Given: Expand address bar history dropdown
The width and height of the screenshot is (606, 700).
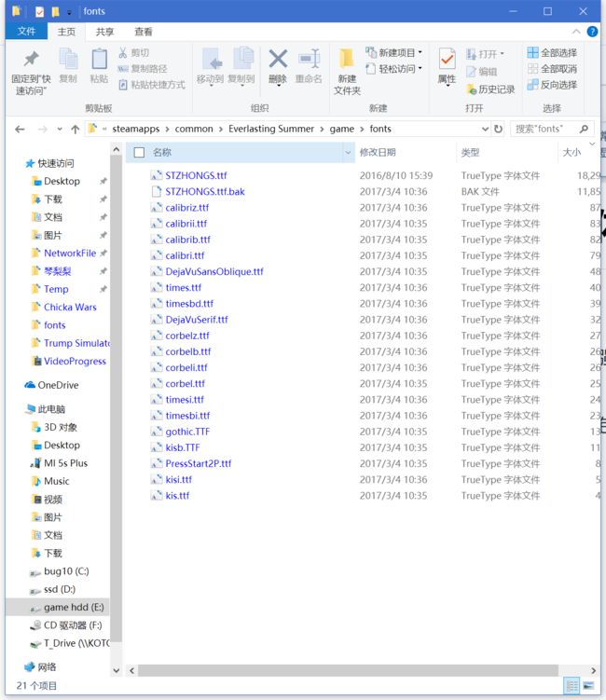Looking at the screenshot, I should coord(485,129).
